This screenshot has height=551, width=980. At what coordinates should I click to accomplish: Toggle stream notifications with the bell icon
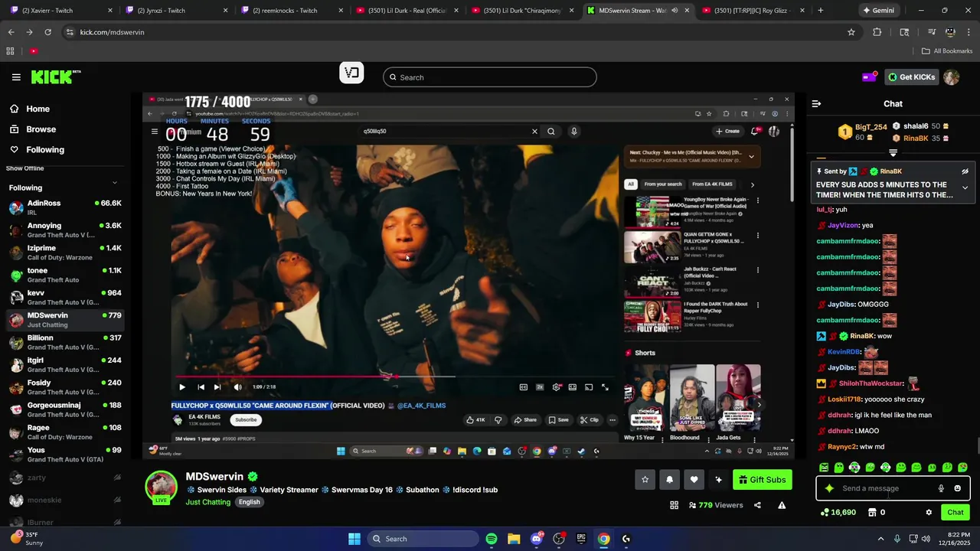[x=669, y=480]
